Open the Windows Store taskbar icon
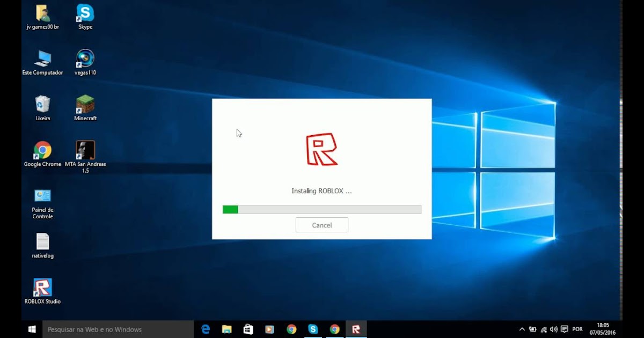Image resolution: width=644 pixels, height=338 pixels. 248,329
